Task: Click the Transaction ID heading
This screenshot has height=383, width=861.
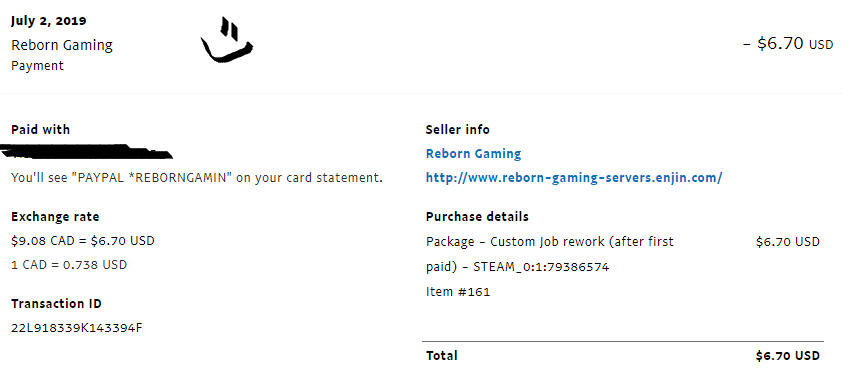Action: pos(56,304)
